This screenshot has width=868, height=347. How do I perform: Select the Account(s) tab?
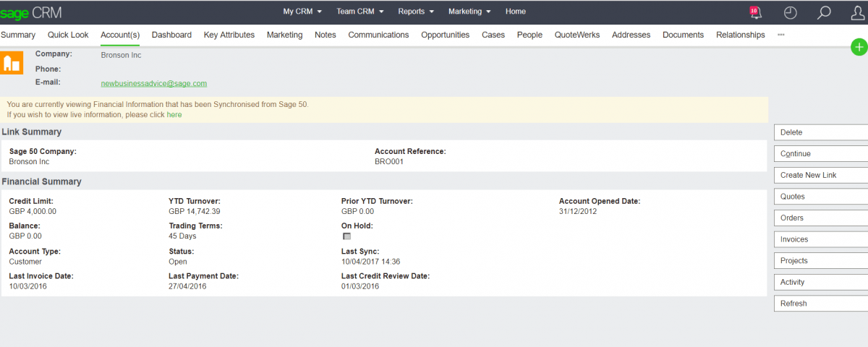[x=120, y=35]
